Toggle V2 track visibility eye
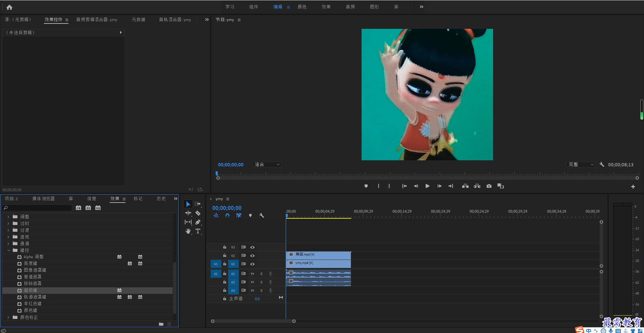This screenshot has width=644, height=333. pos(252,256)
